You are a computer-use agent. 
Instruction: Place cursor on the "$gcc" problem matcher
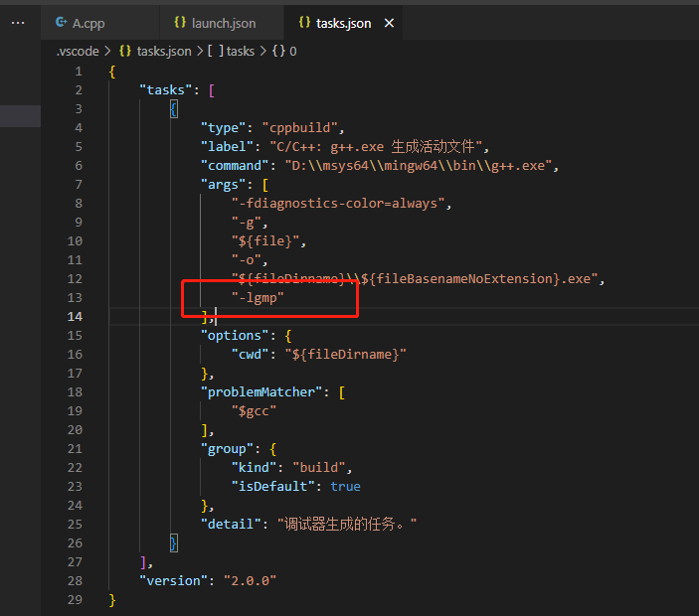coord(254,411)
